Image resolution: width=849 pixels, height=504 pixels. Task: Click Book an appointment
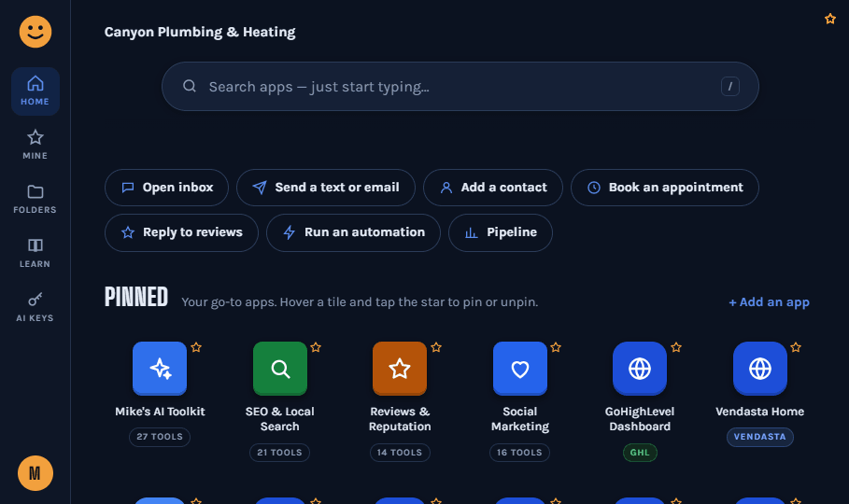click(x=665, y=188)
